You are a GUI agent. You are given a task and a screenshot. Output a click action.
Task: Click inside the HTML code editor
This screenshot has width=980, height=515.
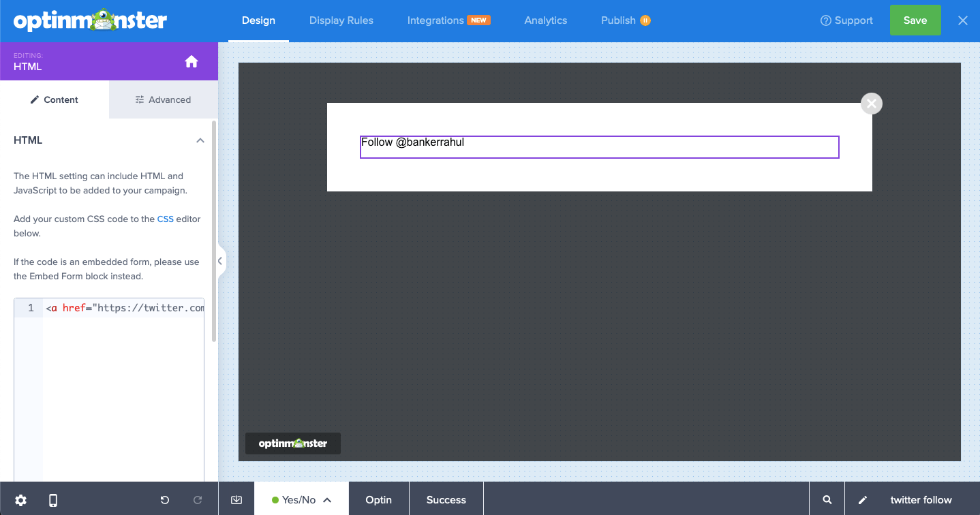coord(109,388)
